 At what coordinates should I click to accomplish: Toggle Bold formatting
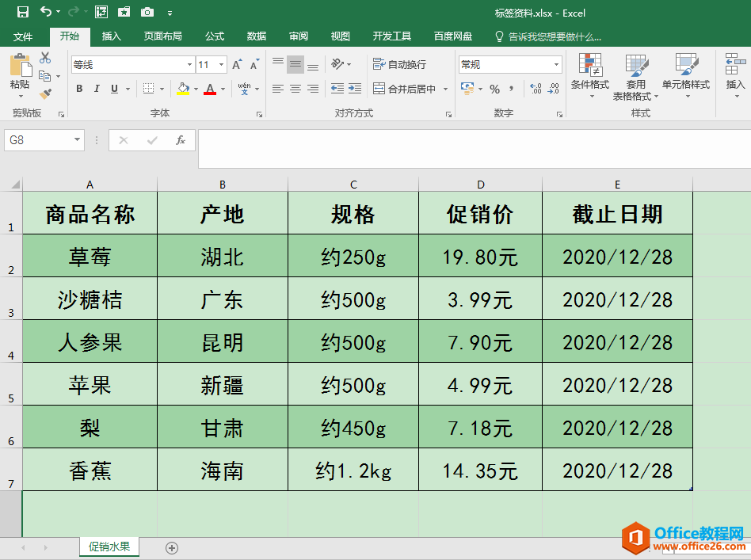[x=79, y=89]
